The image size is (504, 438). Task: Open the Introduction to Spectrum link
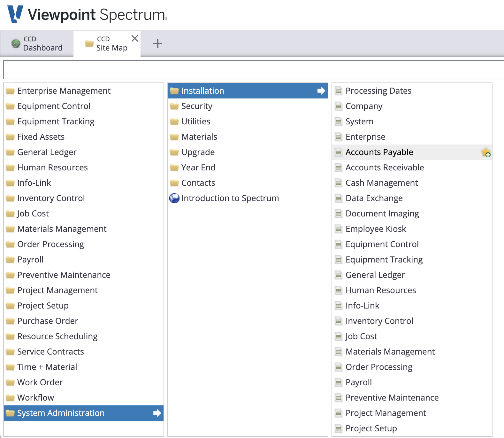tap(248, 198)
